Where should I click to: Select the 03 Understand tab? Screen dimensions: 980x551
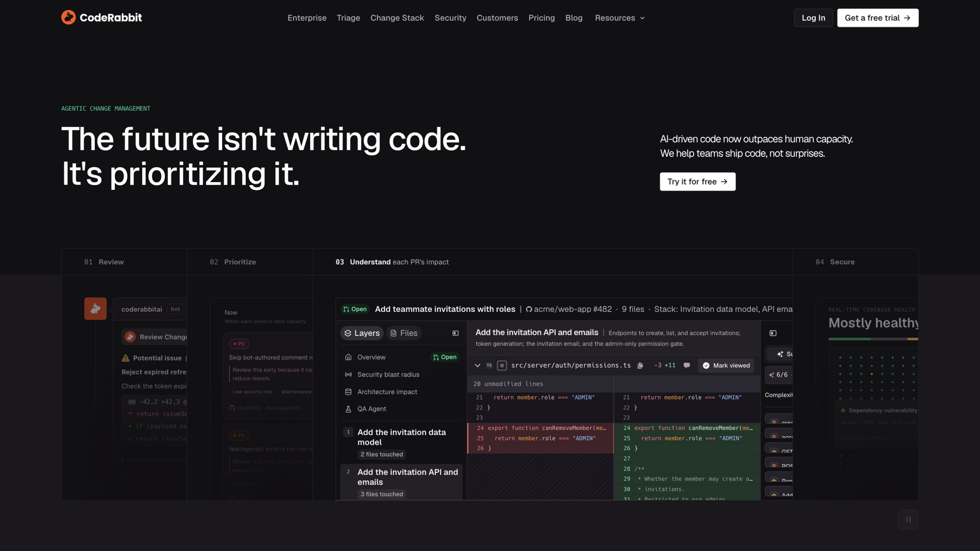(553, 262)
